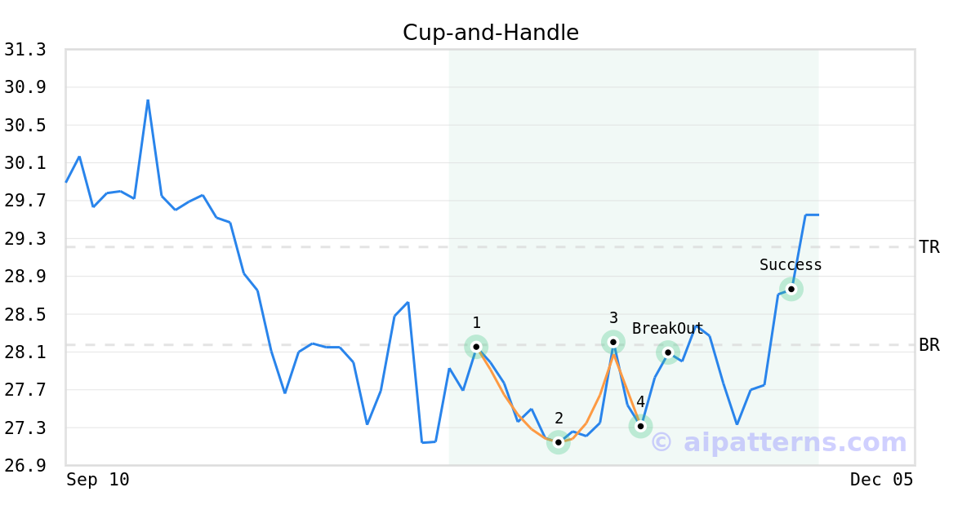The image size is (980, 514).
Task: Click the 26.9 price axis label
Action: [24, 466]
